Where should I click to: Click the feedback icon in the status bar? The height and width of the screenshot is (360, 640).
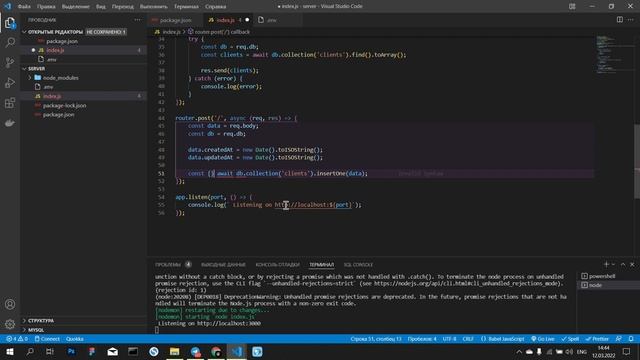coord(619,339)
